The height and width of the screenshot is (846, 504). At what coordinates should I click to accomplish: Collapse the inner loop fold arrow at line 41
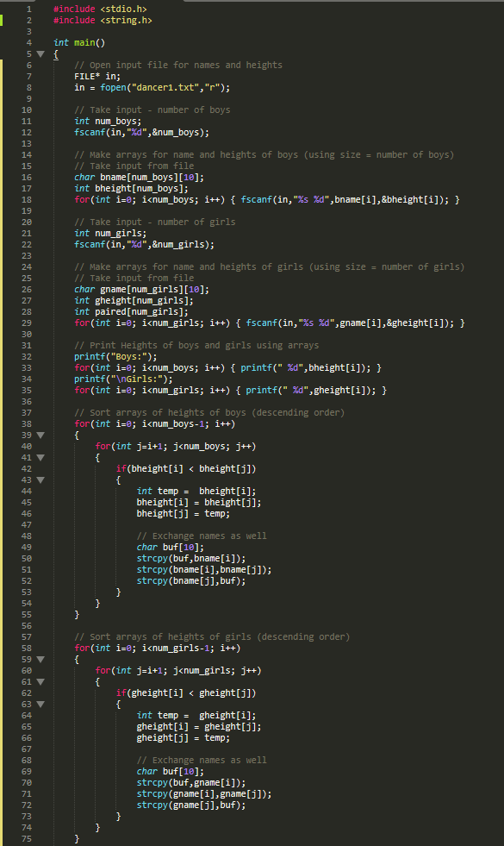coord(40,458)
